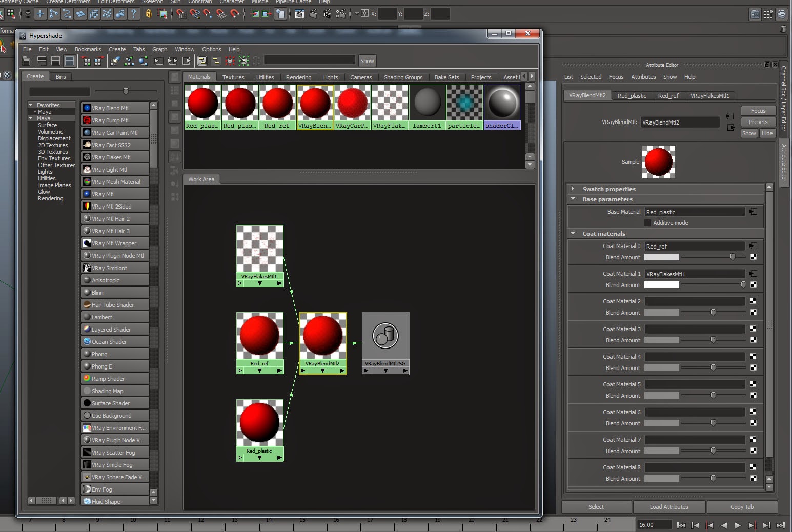Clear the graph with the eraser icon
The image size is (792, 532).
[x=115, y=61]
